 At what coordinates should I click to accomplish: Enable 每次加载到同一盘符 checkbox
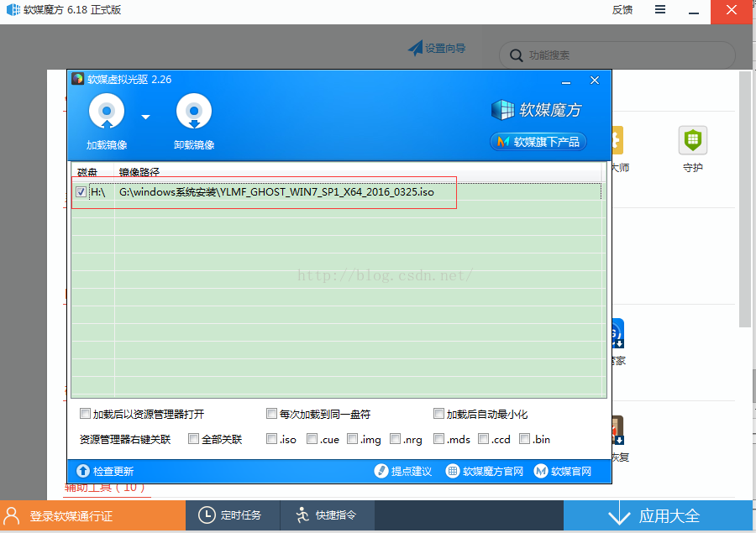[272, 414]
